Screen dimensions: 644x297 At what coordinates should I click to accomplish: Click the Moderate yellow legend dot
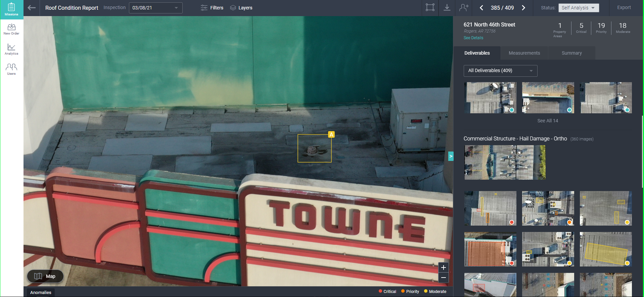pyautogui.click(x=426, y=291)
